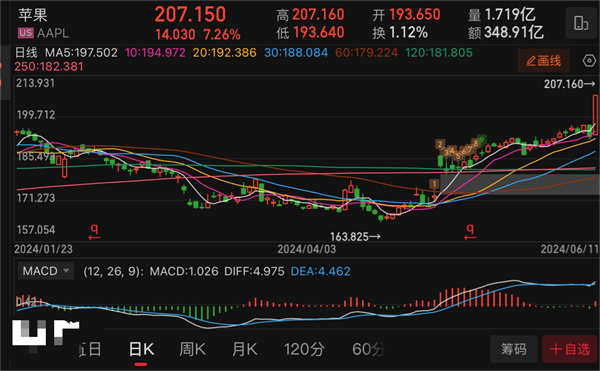Click the 157.054 price axis label
Image resolution: width=600 pixels, height=371 pixels.
tap(36, 230)
